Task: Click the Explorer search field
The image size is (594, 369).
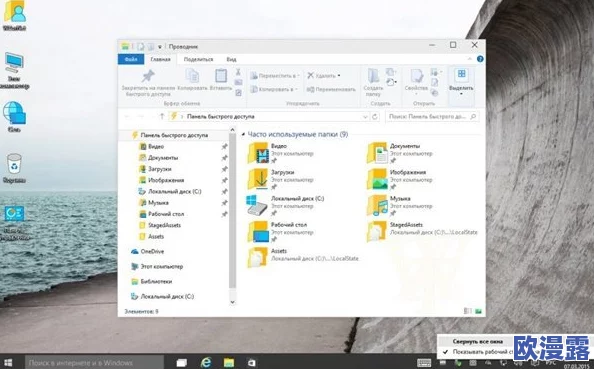Action: 432,117
